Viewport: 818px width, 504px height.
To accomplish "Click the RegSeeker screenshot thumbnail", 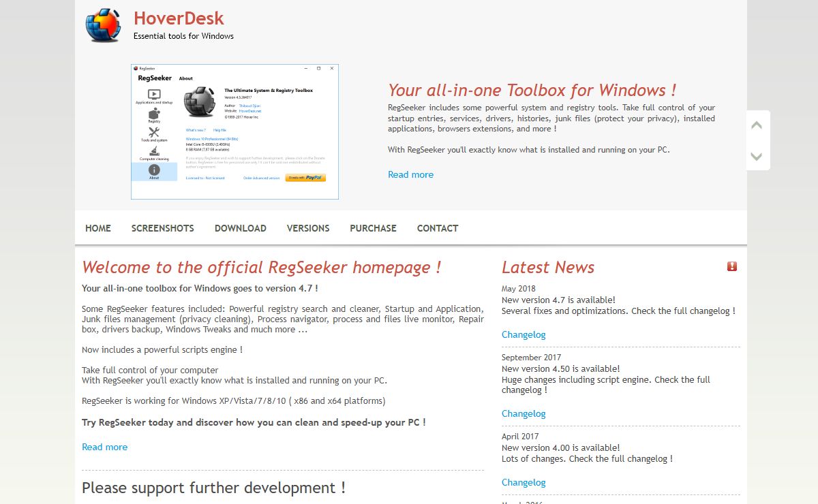I will (x=234, y=131).
